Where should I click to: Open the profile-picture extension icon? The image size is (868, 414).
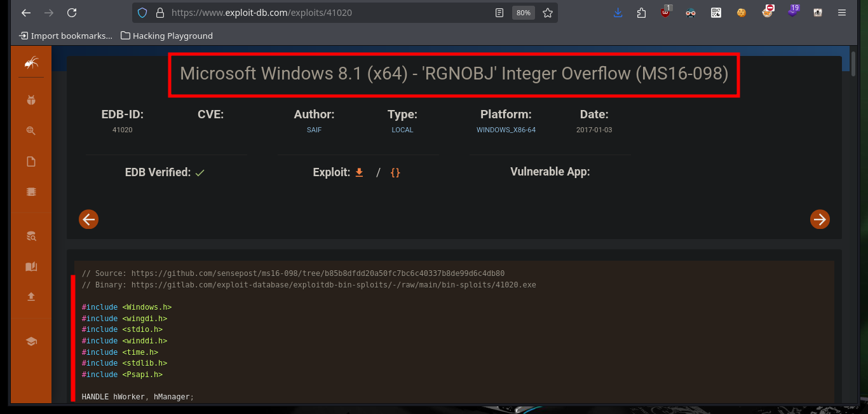point(818,13)
